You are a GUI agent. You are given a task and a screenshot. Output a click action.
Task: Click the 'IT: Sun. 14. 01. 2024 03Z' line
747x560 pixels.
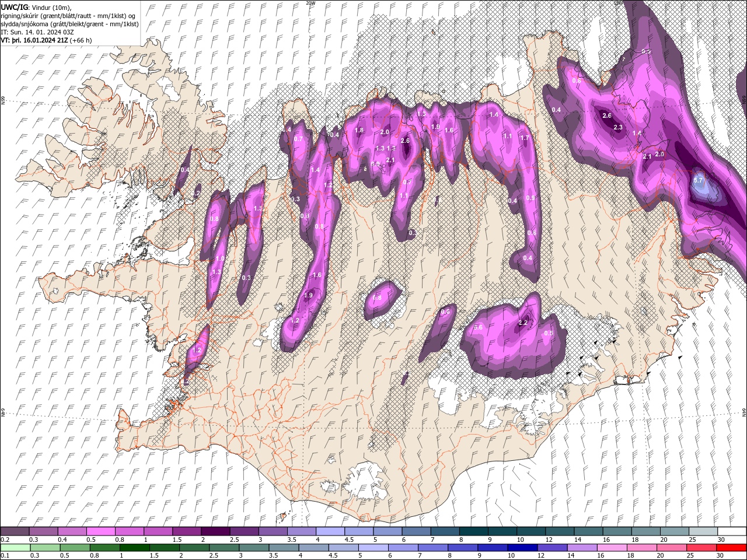pos(37,32)
